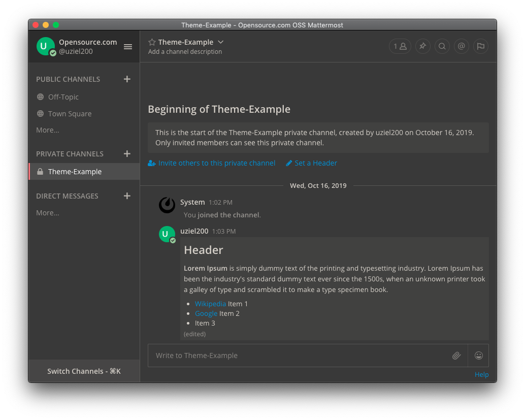
Task: Click the System bot avatar
Action: tap(167, 205)
